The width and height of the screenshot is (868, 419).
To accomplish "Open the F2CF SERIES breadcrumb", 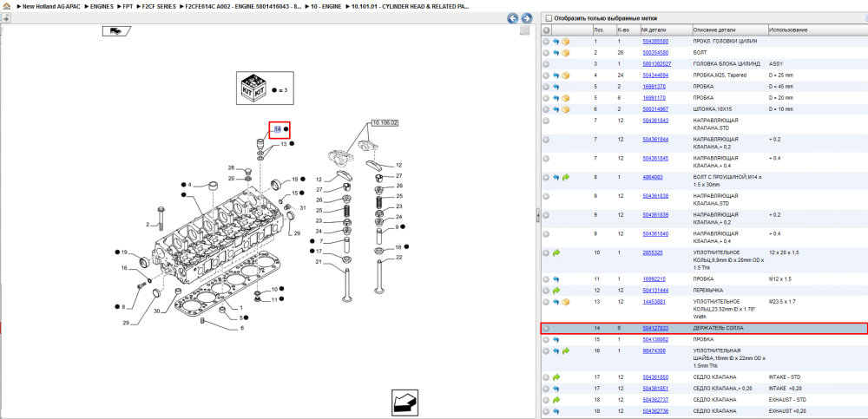I will 159,7.
